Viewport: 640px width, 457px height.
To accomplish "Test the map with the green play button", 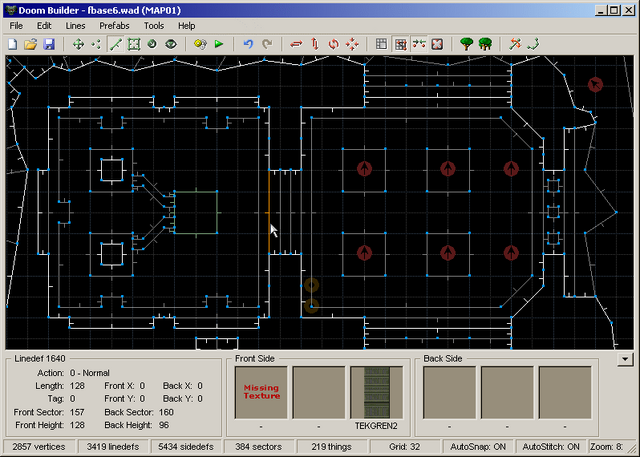I will click(219, 44).
